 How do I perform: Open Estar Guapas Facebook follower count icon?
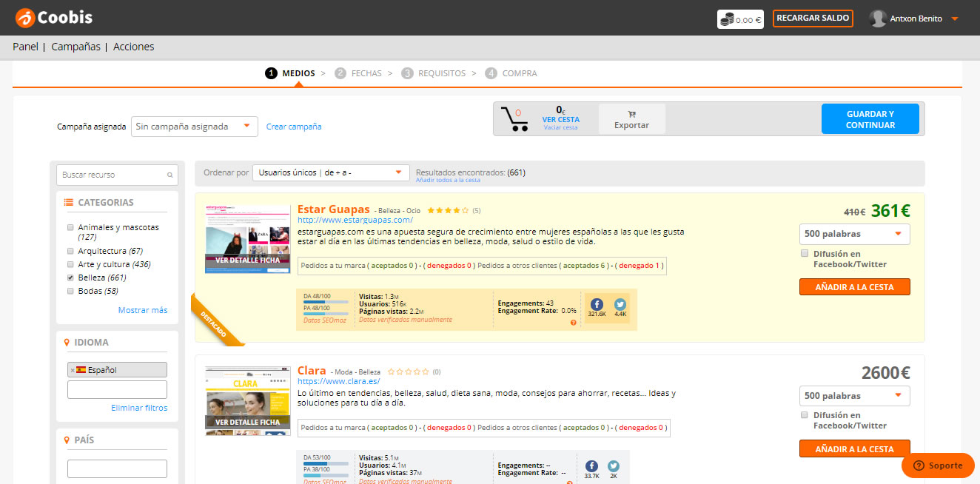click(x=597, y=303)
